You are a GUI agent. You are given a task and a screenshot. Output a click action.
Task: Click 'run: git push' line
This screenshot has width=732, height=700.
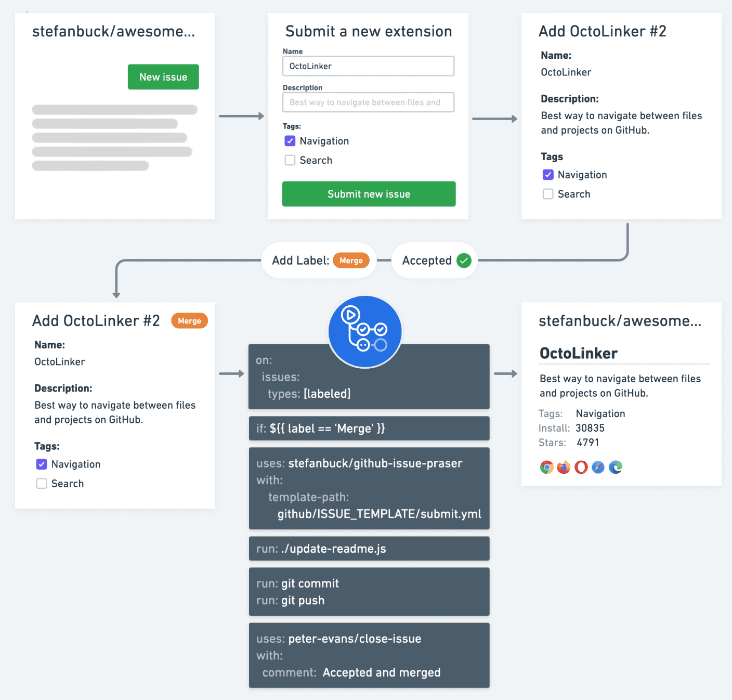(x=291, y=601)
